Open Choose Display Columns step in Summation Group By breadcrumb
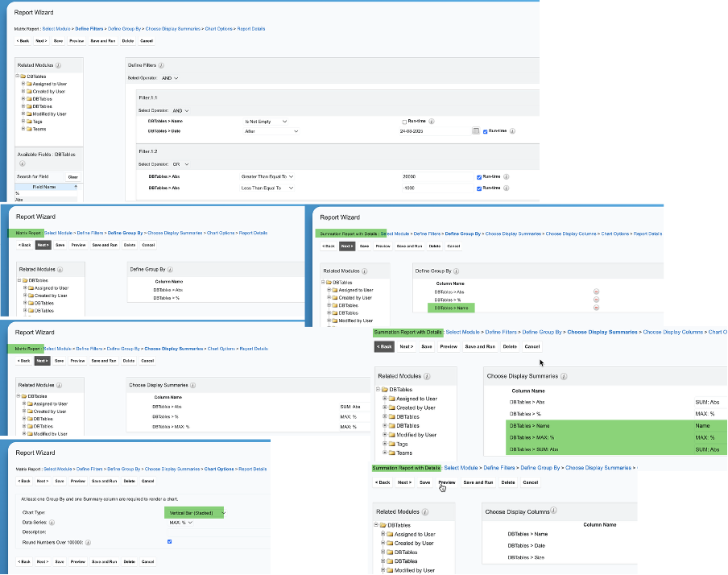728x575 pixels. [x=571, y=234]
